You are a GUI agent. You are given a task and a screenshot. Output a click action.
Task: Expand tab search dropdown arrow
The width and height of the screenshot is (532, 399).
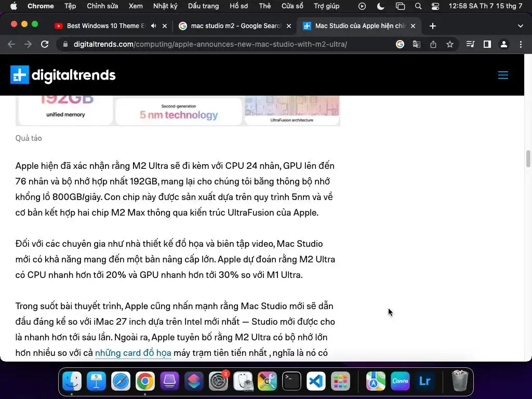[x=521, y=26]
